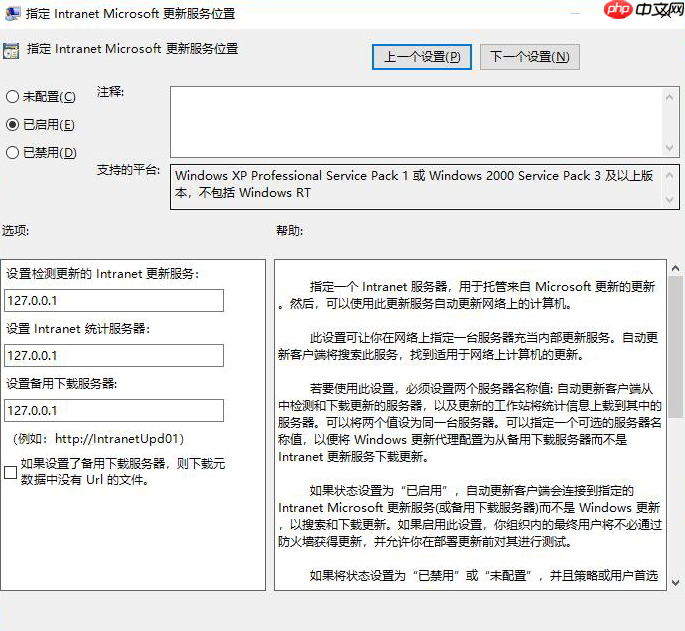Click the comment box scroll up arrow
Viewport: 685px width, 631px height.
point(669,97)
